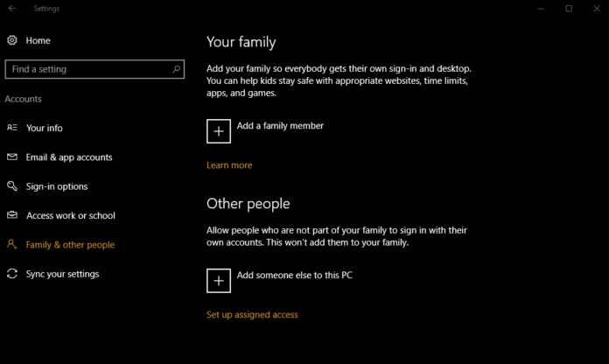
Task: Focus the Find a setting search field
Action: pyautogui.click(x=94, y=69)
